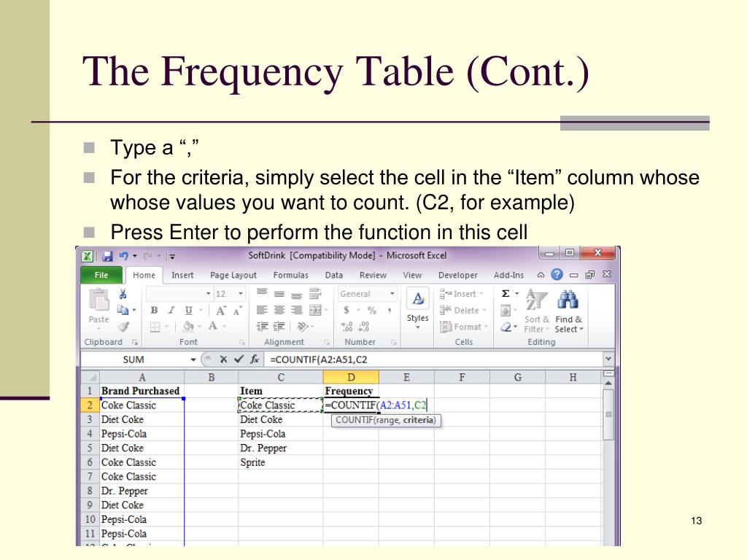747x560 pixels.
Task: Open Find & Select binoculars menu
Action: tap(568, 312)
